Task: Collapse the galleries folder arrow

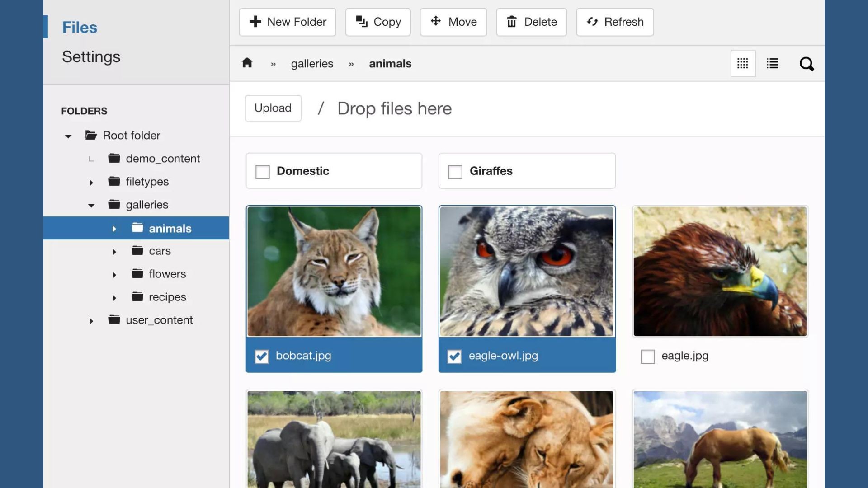Action: (x=91, y=206)
